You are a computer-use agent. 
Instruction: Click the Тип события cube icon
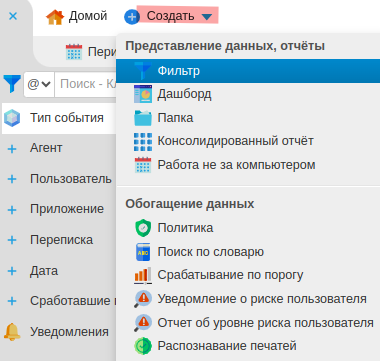(x=12, y=118)
